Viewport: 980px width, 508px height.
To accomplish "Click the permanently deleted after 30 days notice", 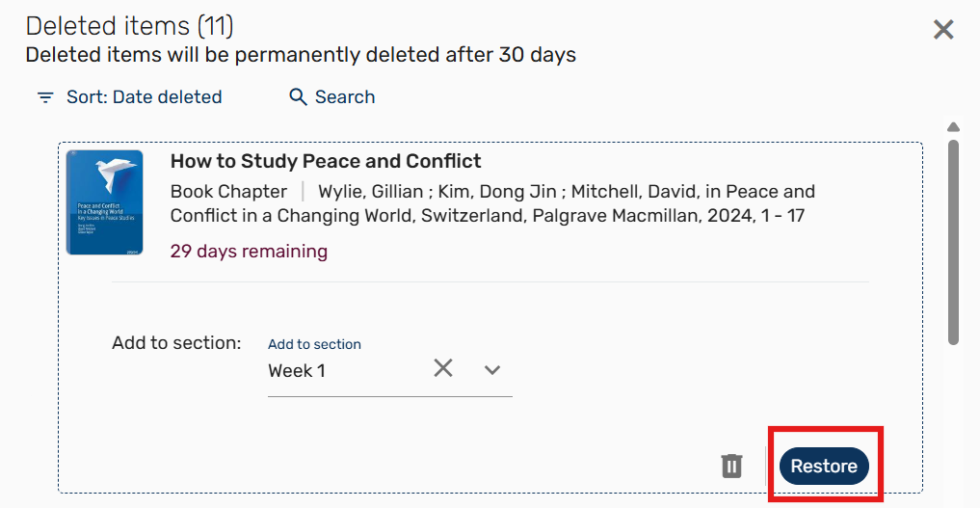I will point(301,55).
